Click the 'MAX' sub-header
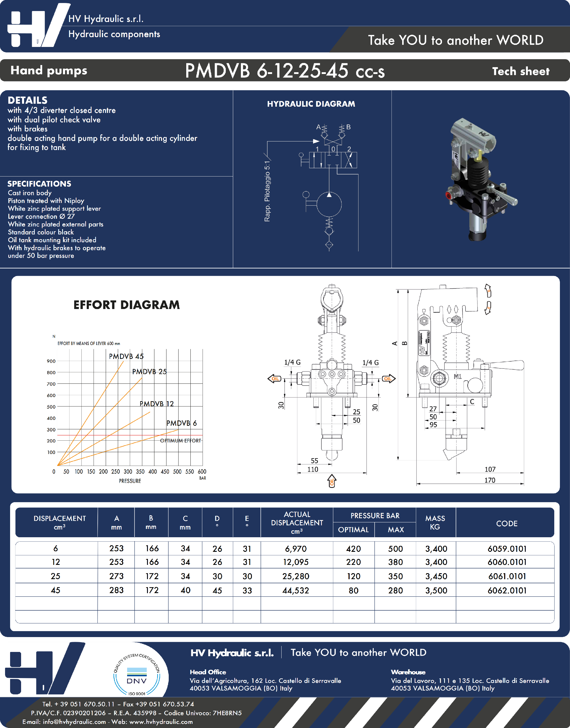This screenshot has width=570, height=728. [396, 530]
